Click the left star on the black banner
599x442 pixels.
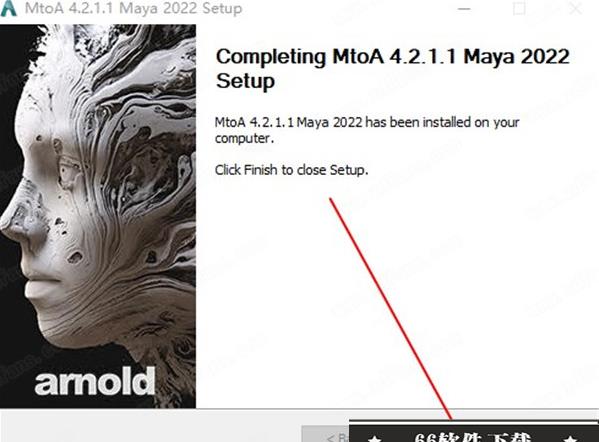pos(374,439)
